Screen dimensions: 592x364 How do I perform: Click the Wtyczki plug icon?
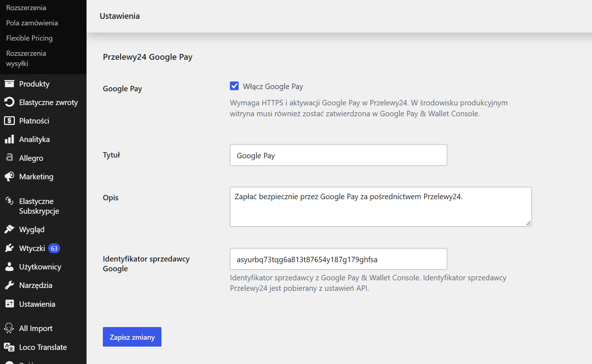pyautogui.click(x=9, y=248)
